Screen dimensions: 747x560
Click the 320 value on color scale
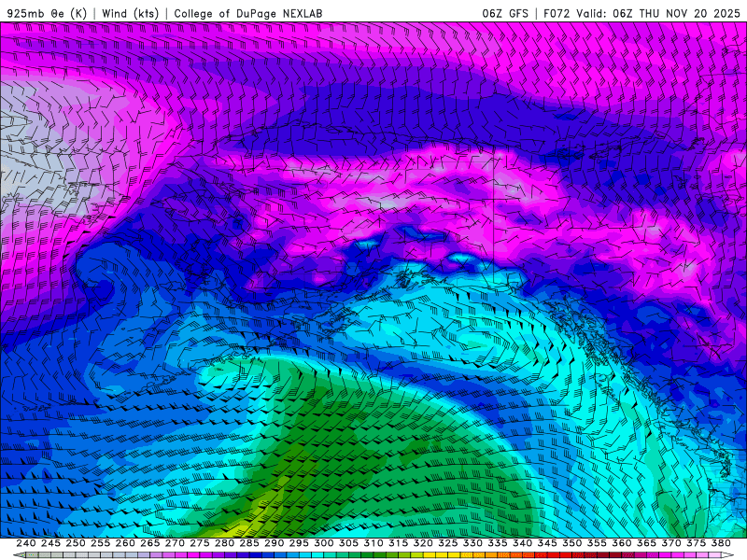pos(423,543)
